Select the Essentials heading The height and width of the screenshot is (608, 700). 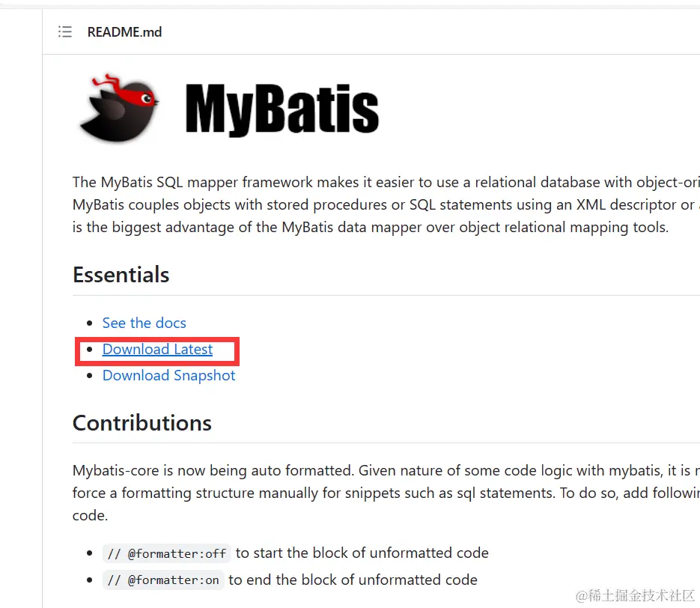(121, 274)
